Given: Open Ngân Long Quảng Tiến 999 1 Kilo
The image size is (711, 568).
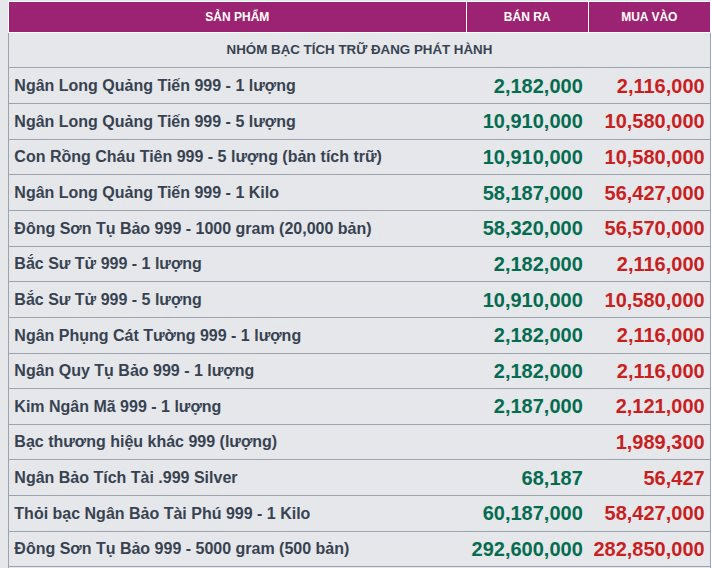Looking at the screenshot, I should click(x=146, y=193).
